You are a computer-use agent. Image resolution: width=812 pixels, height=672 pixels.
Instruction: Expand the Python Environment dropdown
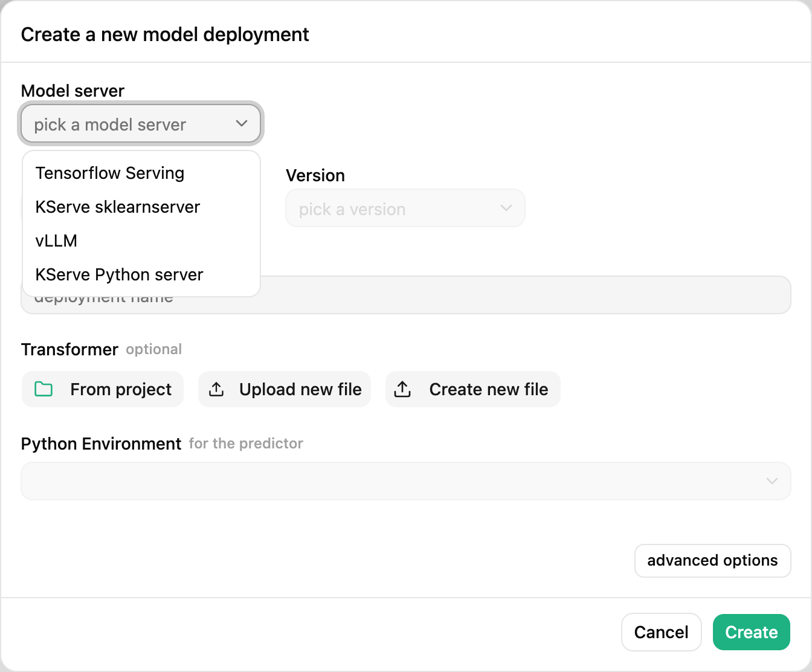point(406,481)
